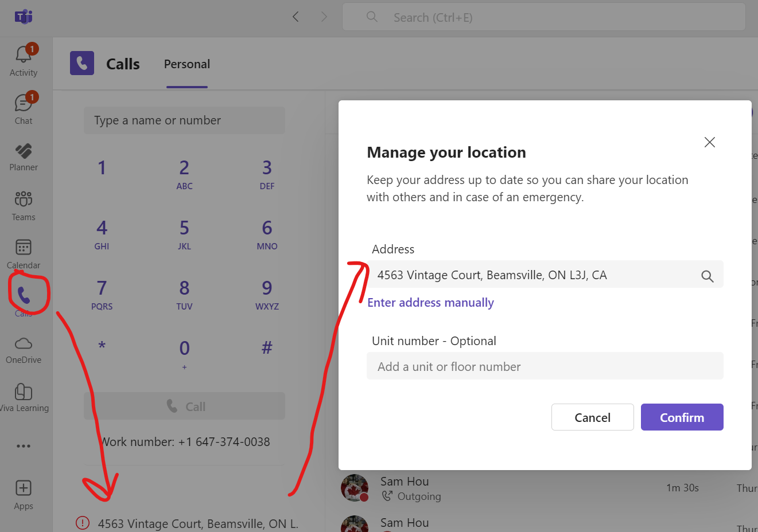The height and width of the screenshot is (532, 758).
Task: Click the Type a name or number field
Action: click(184, 120)
